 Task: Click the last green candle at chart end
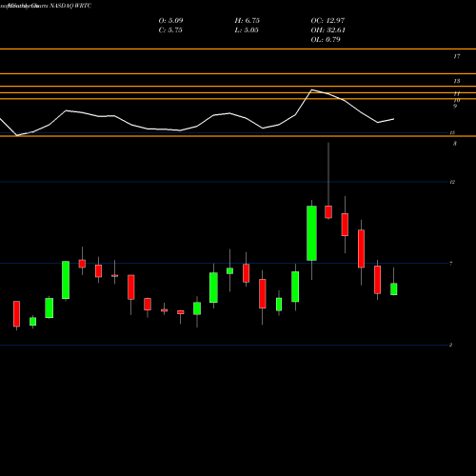tap(394, 289)
